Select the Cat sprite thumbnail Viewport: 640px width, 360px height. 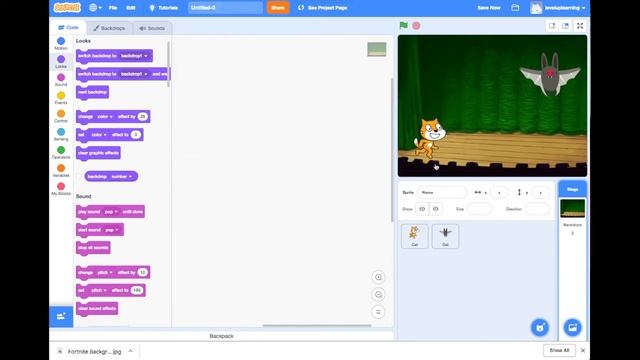coord(415,236)
